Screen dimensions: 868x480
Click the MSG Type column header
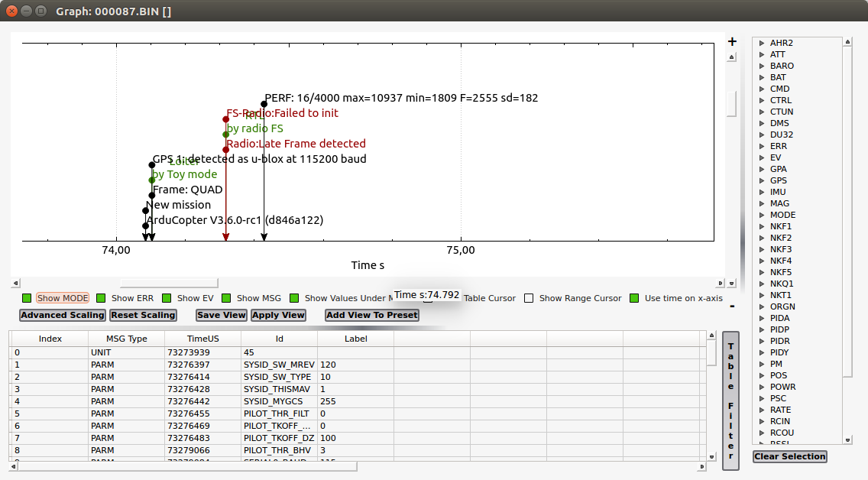(126, 339)
